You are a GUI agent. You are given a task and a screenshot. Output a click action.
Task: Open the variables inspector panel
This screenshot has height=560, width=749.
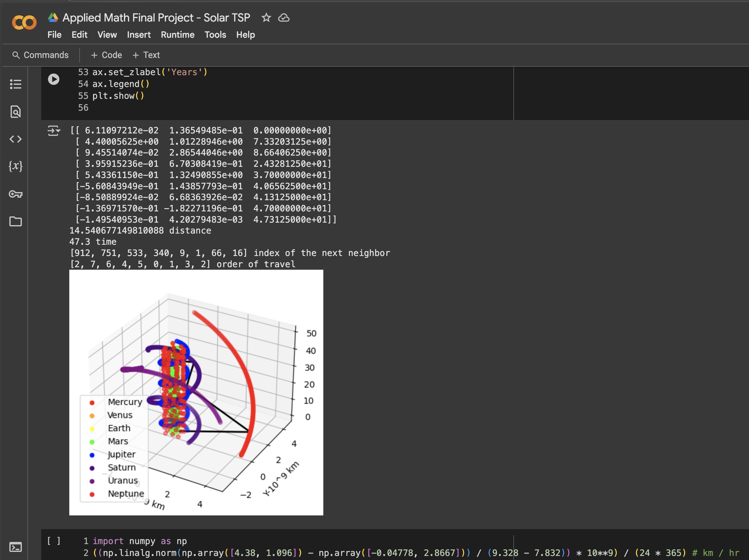(16, 166)
